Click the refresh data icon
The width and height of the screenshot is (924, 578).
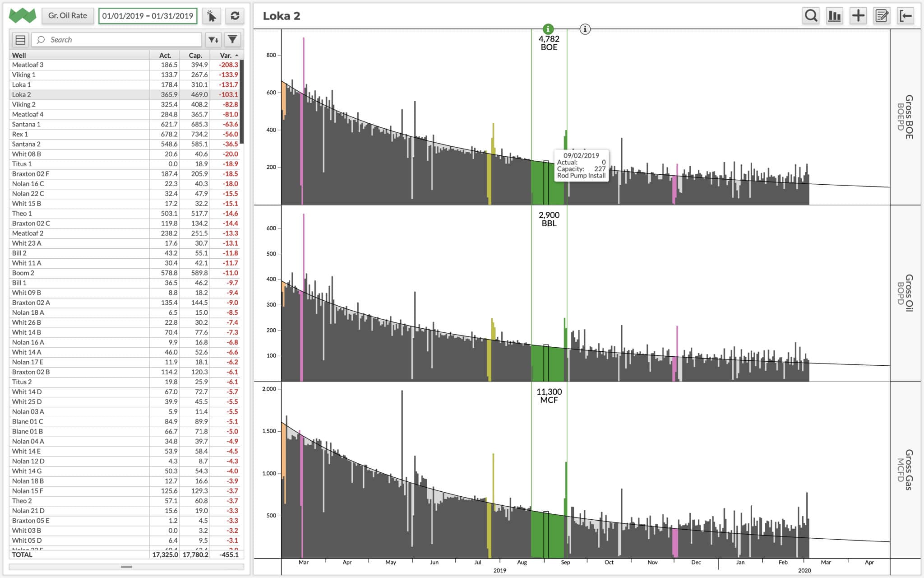click(235, 16)
